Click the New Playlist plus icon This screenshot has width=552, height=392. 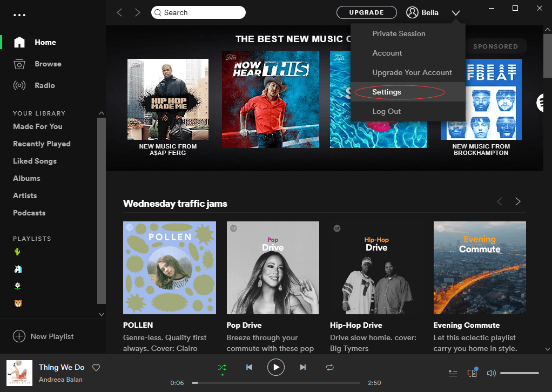click(x=19, y=336)
